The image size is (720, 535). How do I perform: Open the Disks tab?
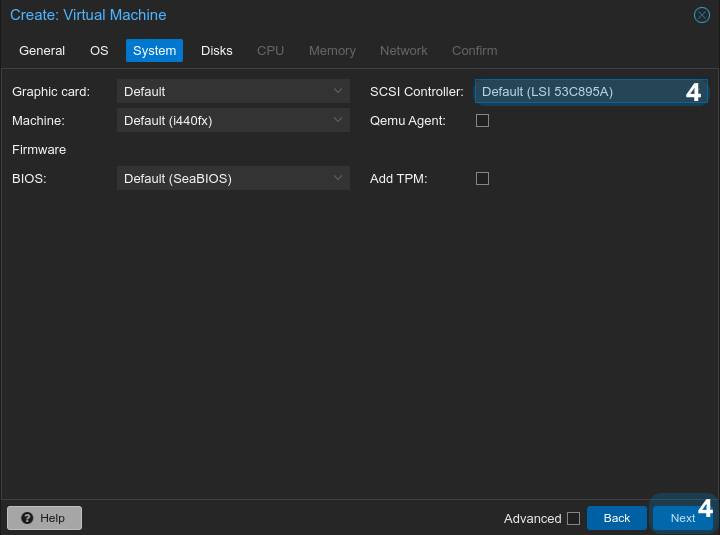click(x=216, y=51)
